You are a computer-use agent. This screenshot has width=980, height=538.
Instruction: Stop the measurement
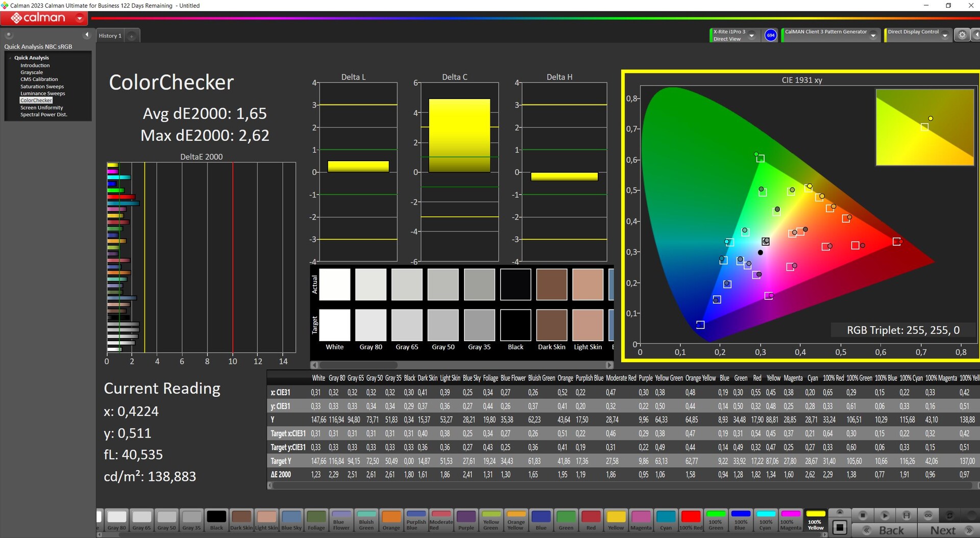coord(863,515)
